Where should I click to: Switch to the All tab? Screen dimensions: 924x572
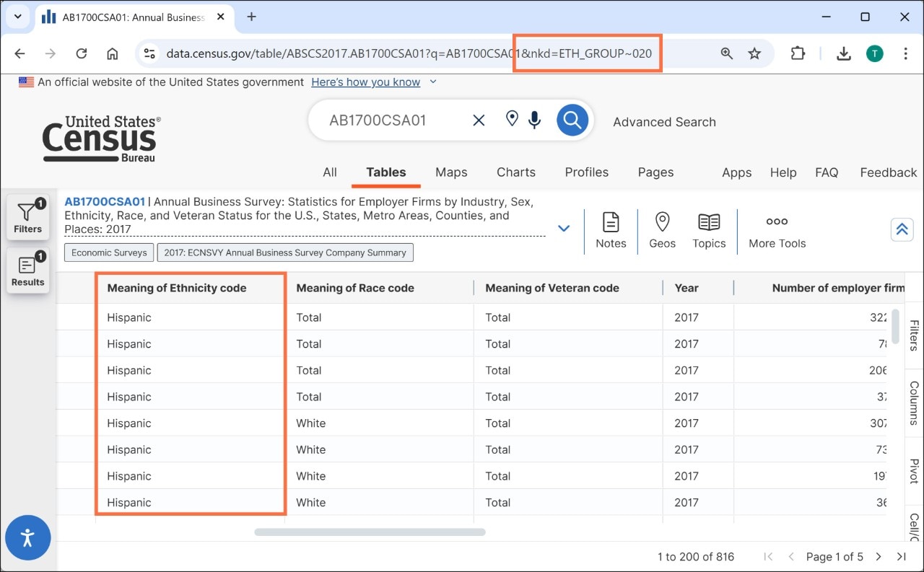(x=330, y=172)
